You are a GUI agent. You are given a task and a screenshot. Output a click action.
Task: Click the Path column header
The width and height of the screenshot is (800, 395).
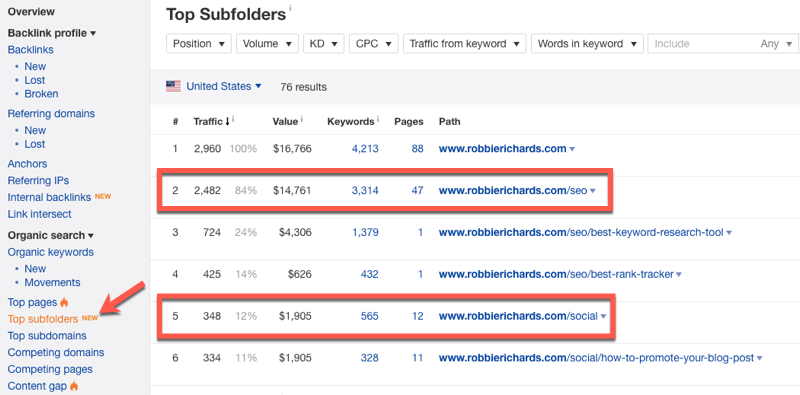tap(449, 121)
